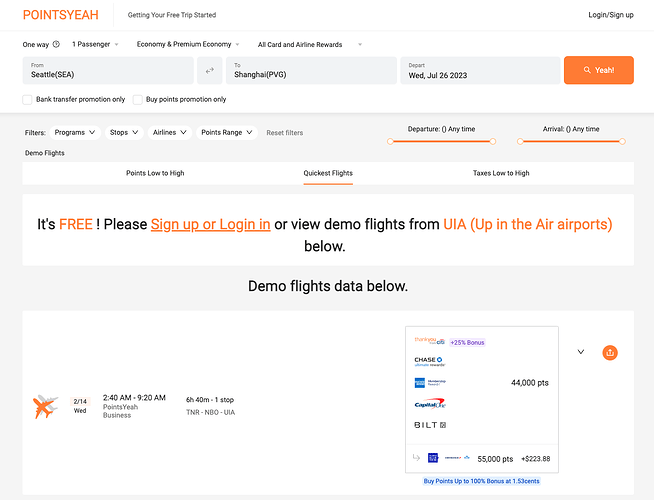The height and width of the screenshot is (500, 654).
Task: Click the swap origin and destination arrows icon
Action: [209, 70]
